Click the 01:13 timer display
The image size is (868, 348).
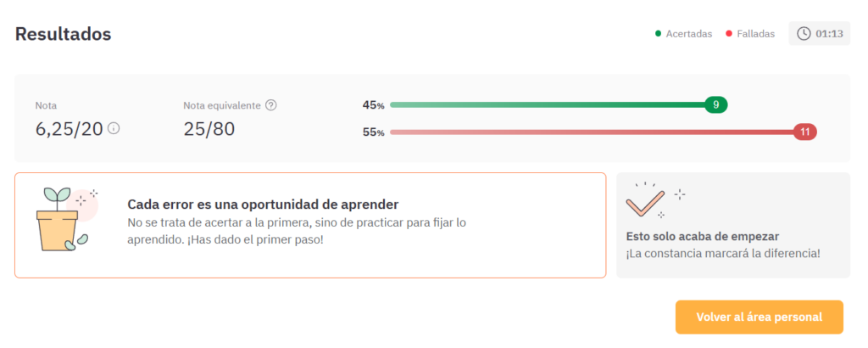pos(829,34)
